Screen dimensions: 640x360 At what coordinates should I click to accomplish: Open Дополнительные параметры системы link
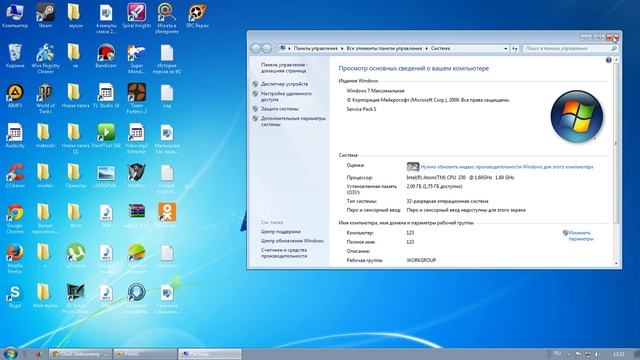293,121
